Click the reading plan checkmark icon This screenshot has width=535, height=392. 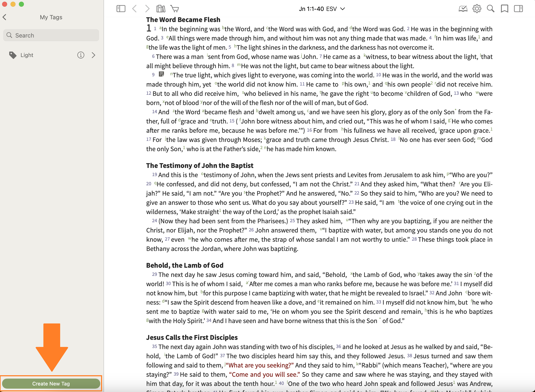pos(463,9)
